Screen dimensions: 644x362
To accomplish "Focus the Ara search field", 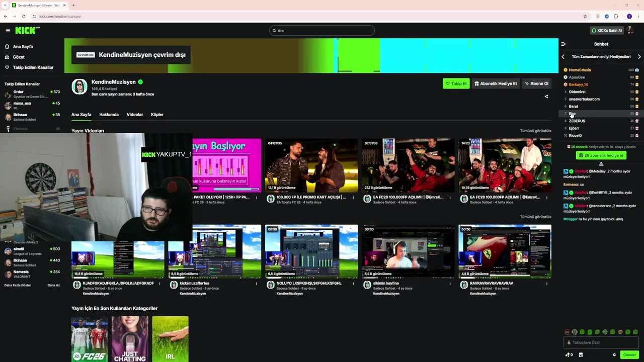I will click(322, 31).
